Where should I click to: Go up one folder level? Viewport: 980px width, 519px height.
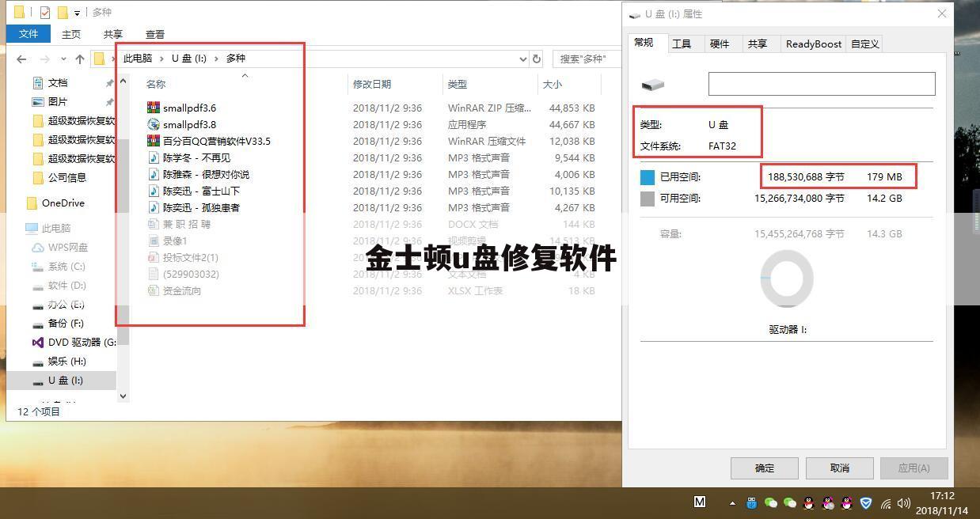pos(80,59)
